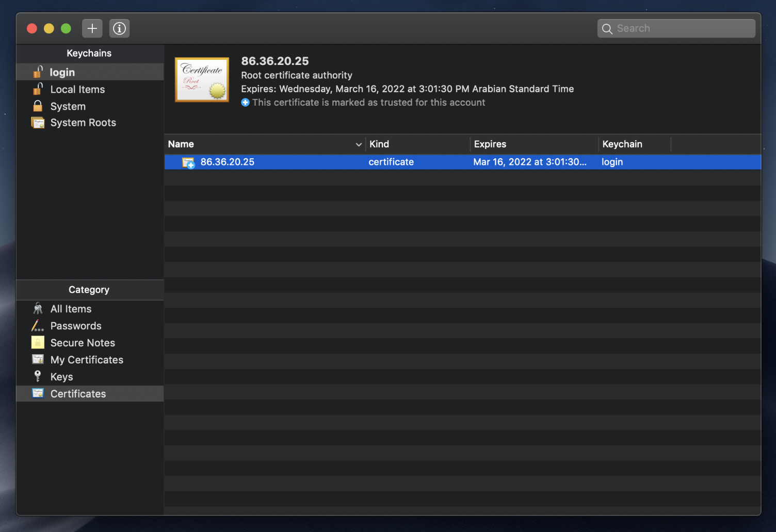This screenshot has width=776, height=532.
Task: Click the certificate icon in the 86.36.20.25 row
Action: pos(188,163)
